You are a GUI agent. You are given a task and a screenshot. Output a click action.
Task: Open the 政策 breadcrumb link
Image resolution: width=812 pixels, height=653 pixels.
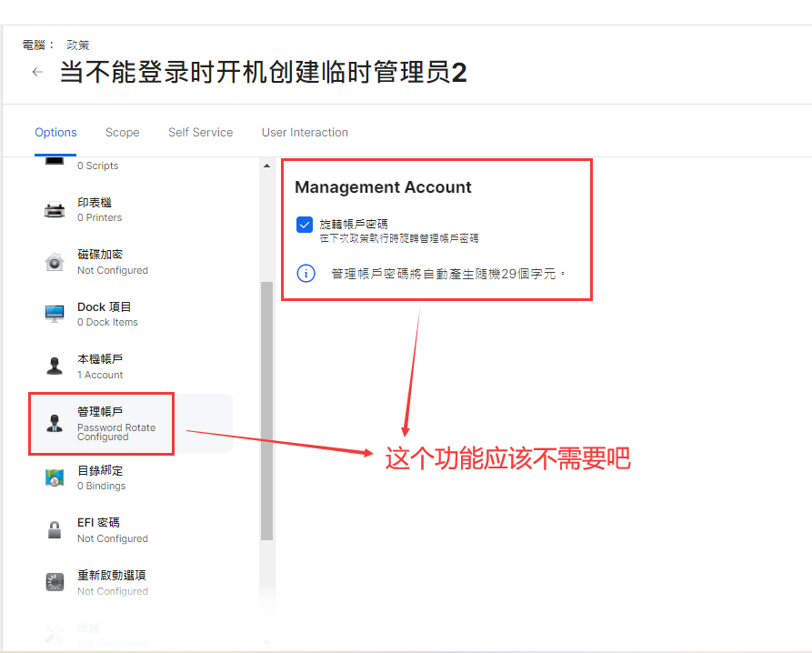pyautogui.click(x=78, y=44)
